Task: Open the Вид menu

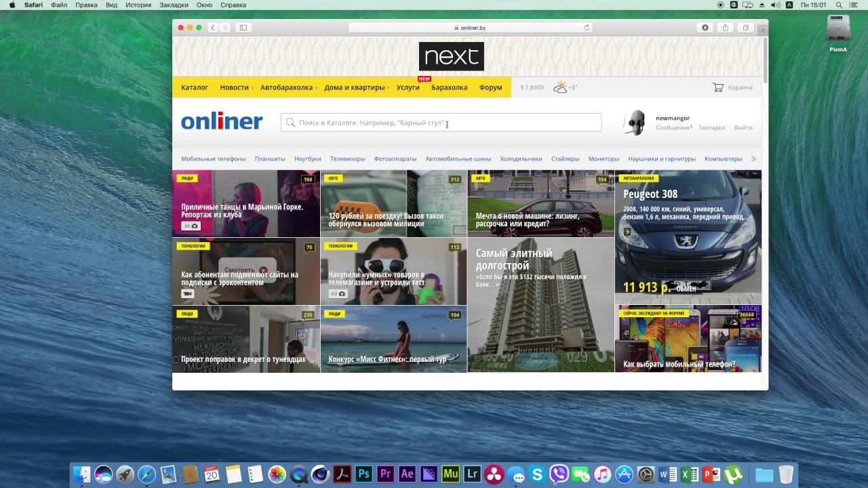Action: point(111,5)
